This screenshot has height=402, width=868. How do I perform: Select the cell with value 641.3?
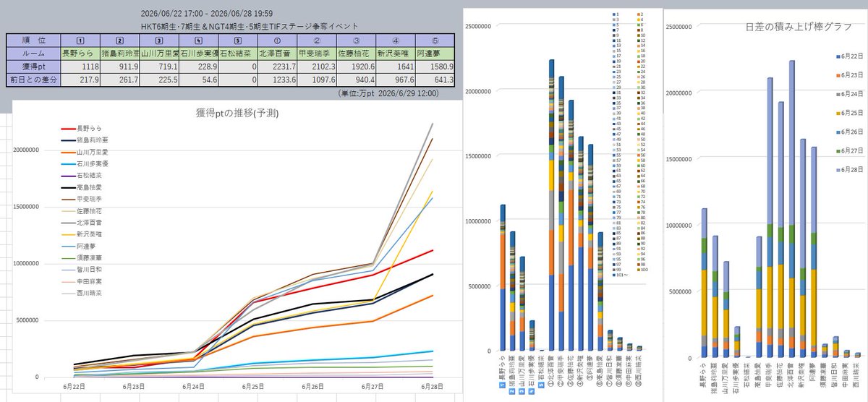point(433,78)
